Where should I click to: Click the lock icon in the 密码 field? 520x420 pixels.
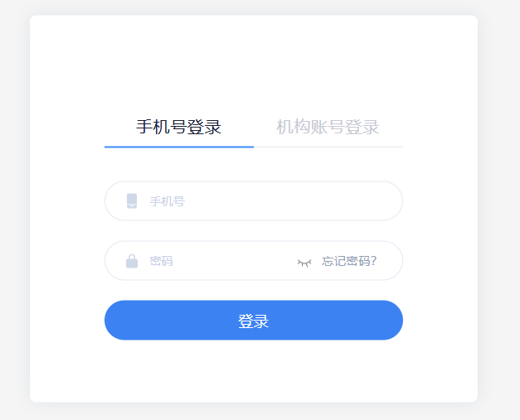coord(132,261)
